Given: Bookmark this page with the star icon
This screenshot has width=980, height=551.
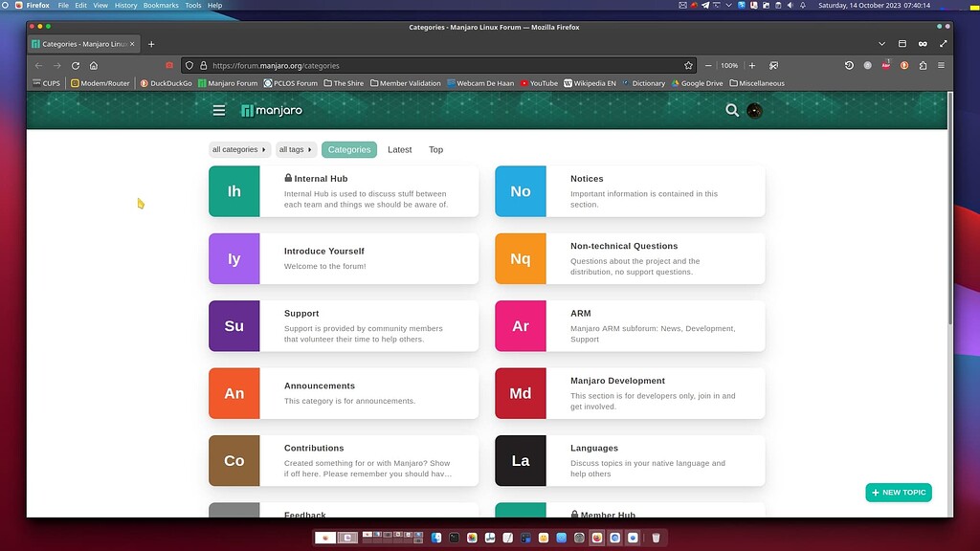Looking at the screenshot, I should [688, 65].
